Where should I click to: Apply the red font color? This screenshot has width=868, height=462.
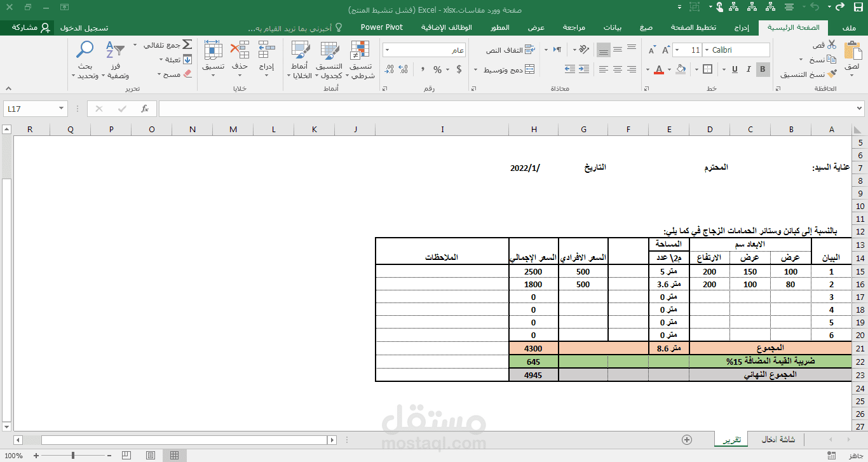pyautogui.click(x=659, y=69)
